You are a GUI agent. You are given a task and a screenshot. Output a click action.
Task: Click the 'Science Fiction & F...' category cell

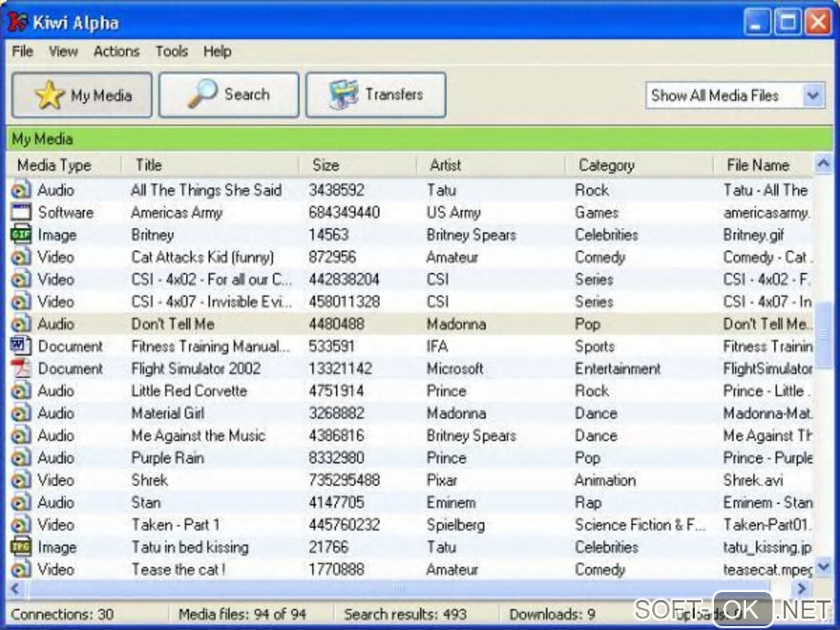[640, 525]
